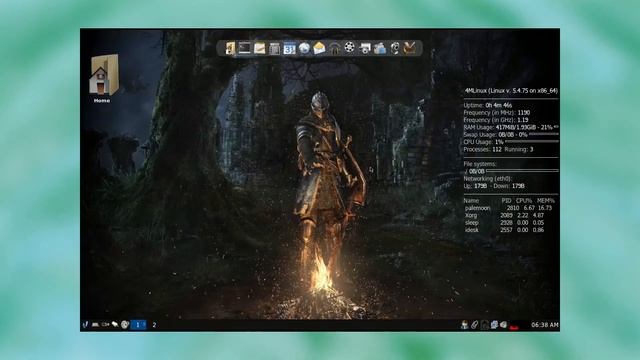Open the notepad text editor dock icon
Viewport: 640px width, 360px height.
260,48
